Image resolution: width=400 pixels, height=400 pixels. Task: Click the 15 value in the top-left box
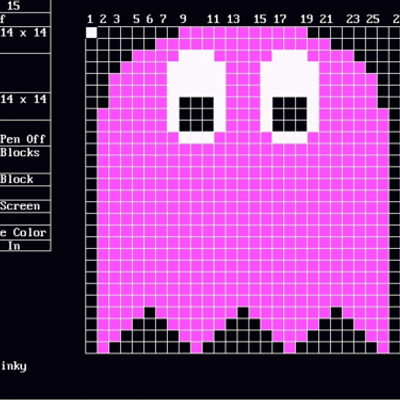(13, 6)
